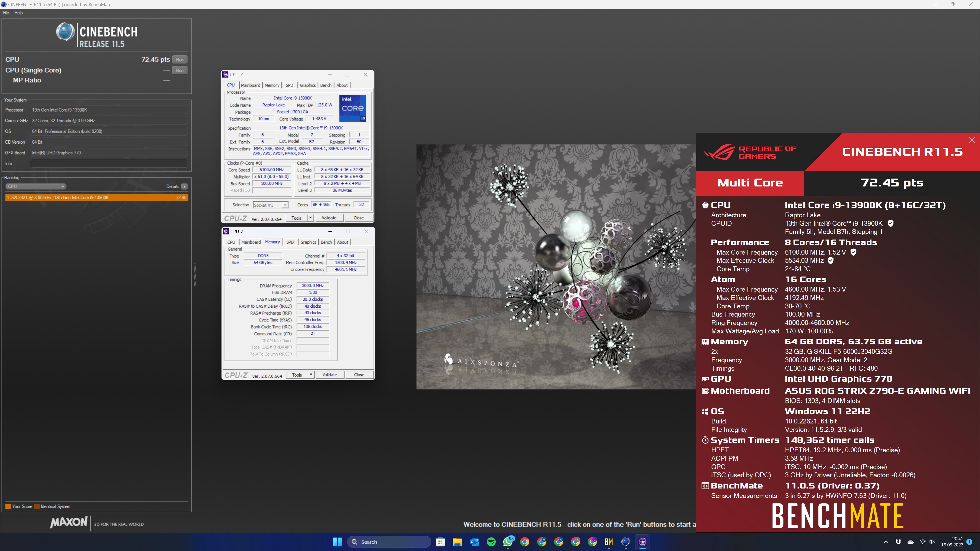Switch to About tab in upper CPU-Z

point(342,85)
